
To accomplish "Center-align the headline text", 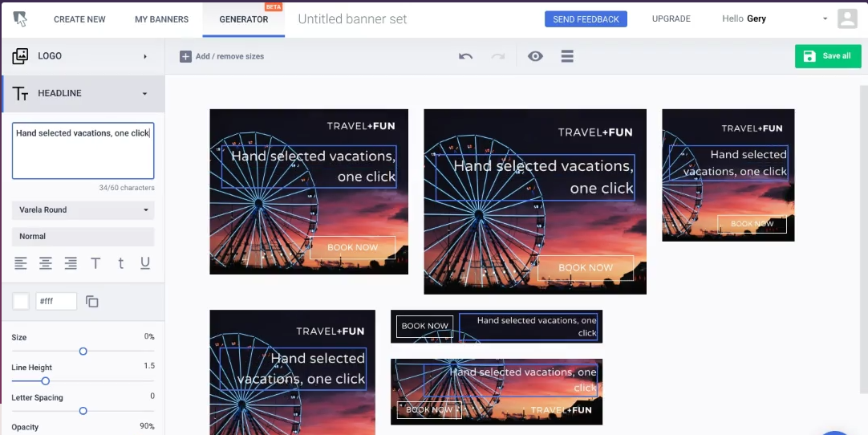I will (46, 263).
